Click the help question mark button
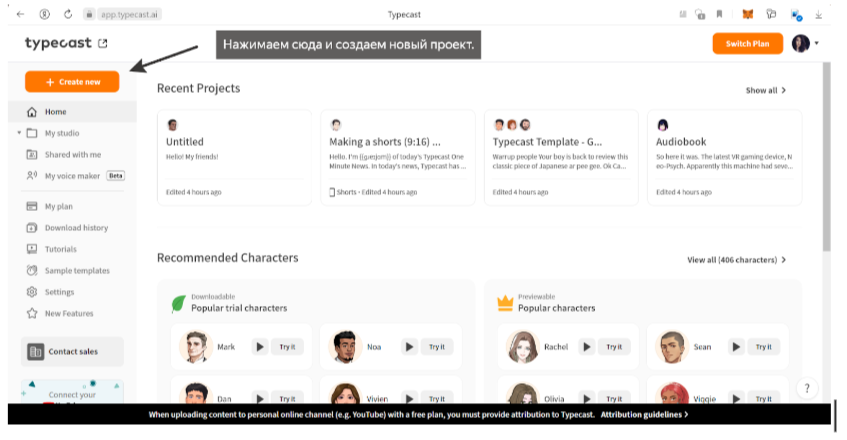 (807, 388)
